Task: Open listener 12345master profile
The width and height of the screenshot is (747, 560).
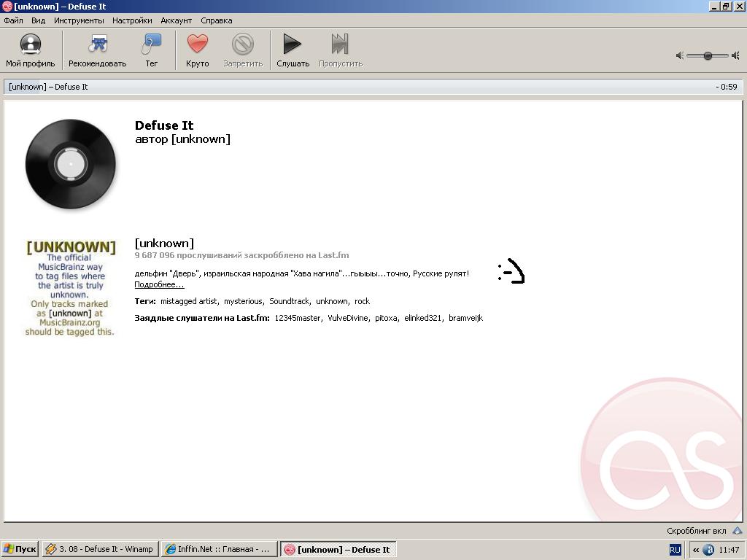Action: click(x=298, y=318)
